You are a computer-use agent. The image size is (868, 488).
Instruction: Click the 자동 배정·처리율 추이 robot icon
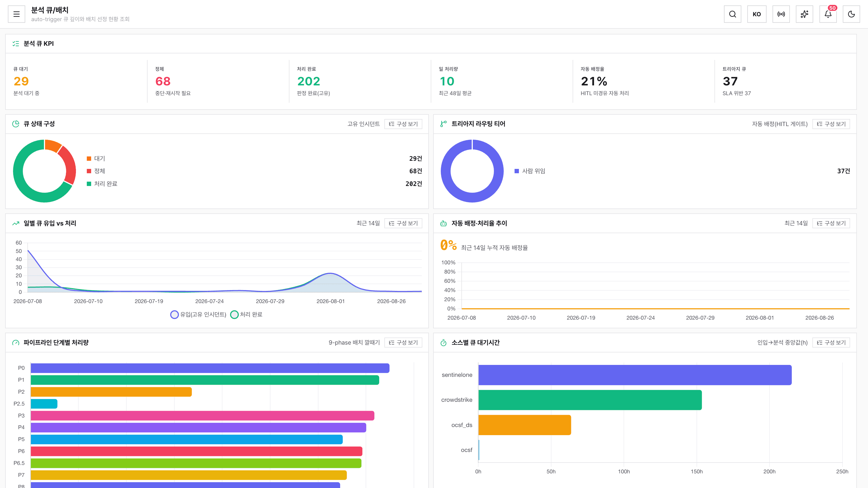tap(443, 223)
